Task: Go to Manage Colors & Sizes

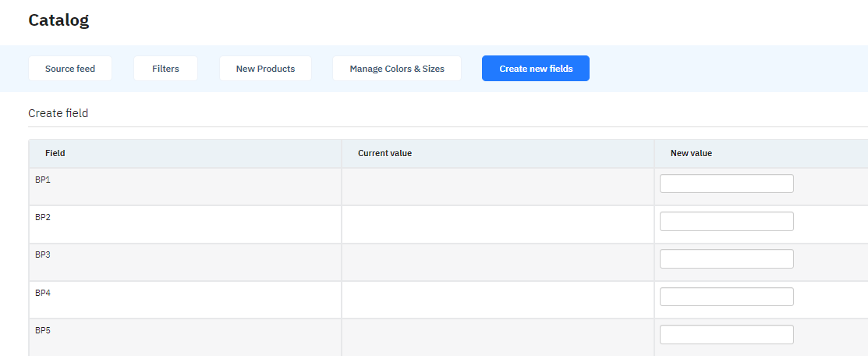Action: click(x=397, y=69)
